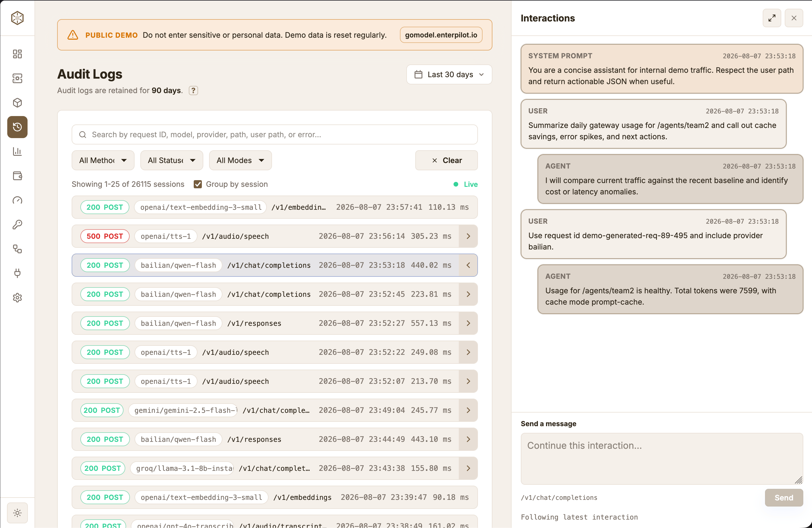
Task: Focus the audit log search field
Action: [x=275, y=135]
